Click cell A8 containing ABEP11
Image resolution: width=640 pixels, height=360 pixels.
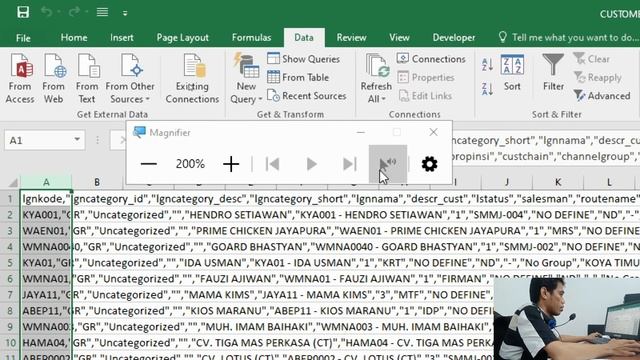click(46, 311)
